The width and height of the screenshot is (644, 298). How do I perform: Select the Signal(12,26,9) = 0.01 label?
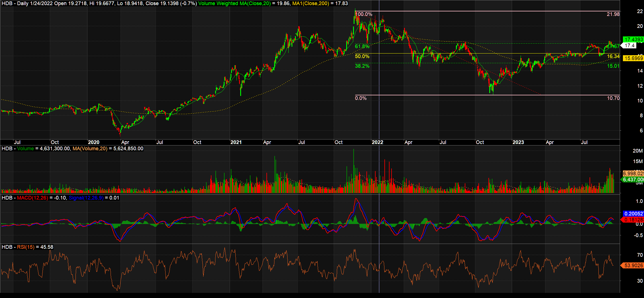coord(94,198)
